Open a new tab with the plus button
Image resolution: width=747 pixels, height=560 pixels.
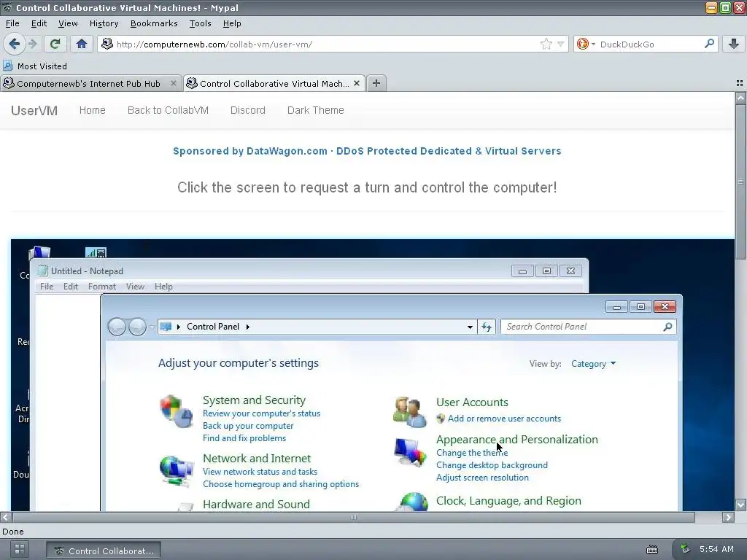(376, 83)
